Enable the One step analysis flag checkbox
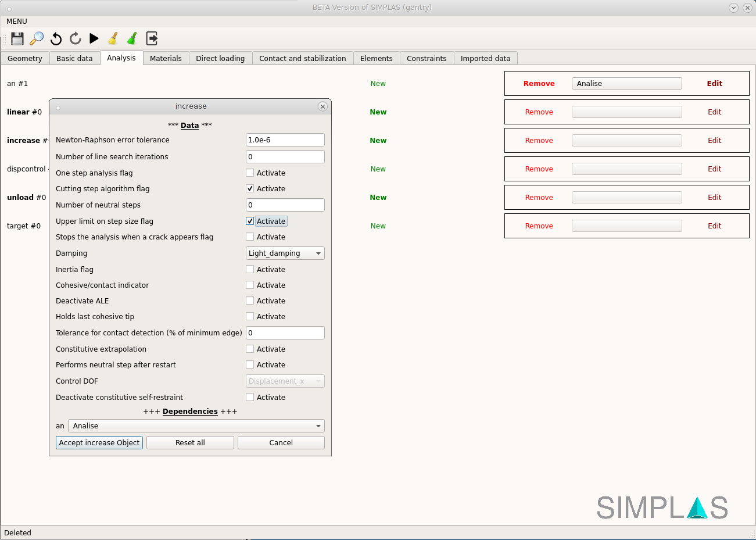Viewport: 756px width, 540px height. click(250, 173)
